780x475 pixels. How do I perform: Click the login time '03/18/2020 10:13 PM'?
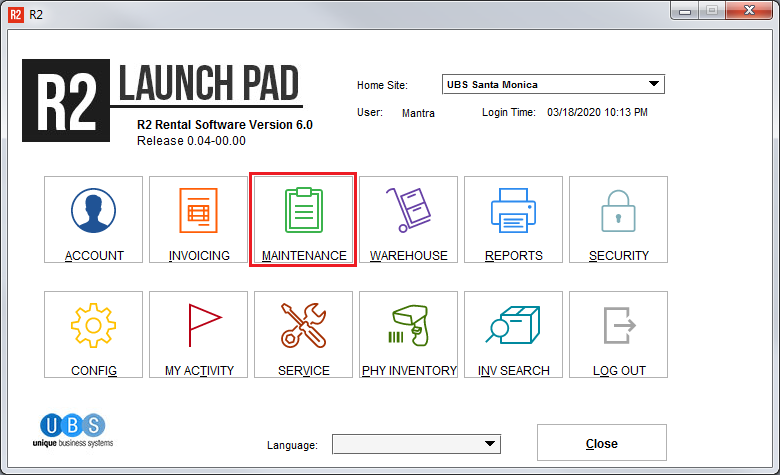pos(597,112)
